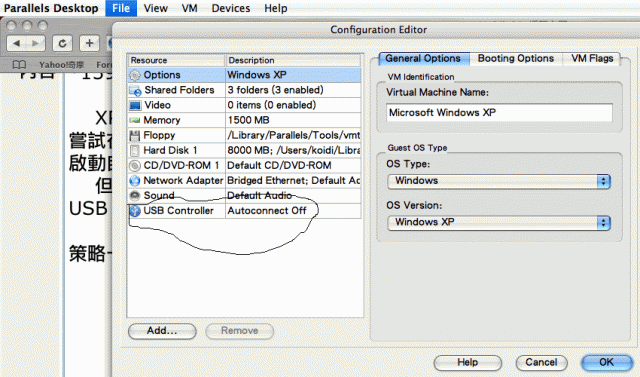Viewport: 640px width, 377px height.
Task: Click the browser reload button
Action: click(x=62, y=43)
